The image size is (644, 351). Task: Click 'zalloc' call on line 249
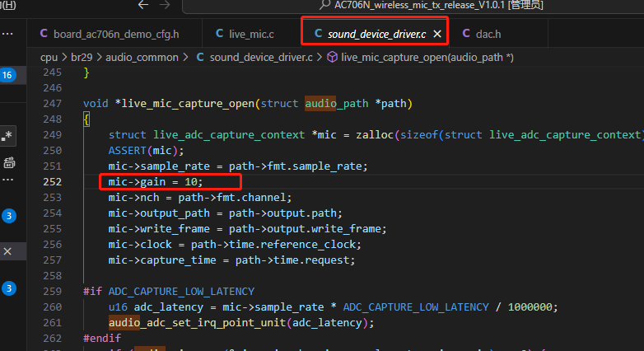375,135
